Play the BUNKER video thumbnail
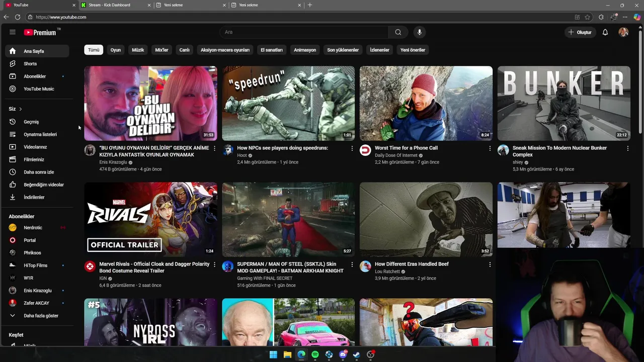The image size is (644, 362). (564, 103)
